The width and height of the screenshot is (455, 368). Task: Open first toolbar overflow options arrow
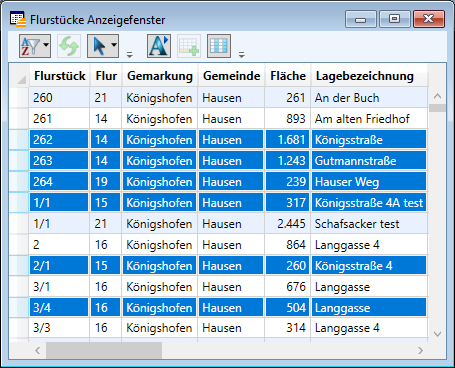(130, 55)
